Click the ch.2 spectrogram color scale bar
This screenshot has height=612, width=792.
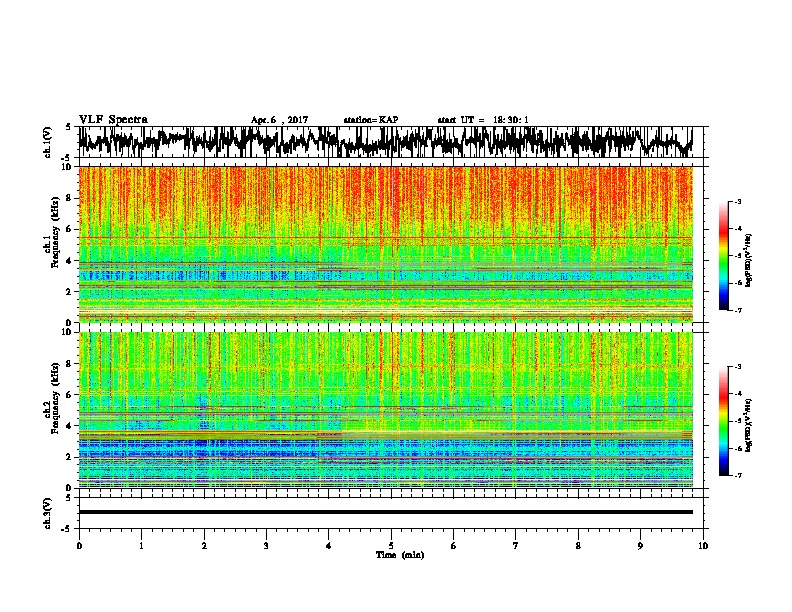(x=723, y=421)
